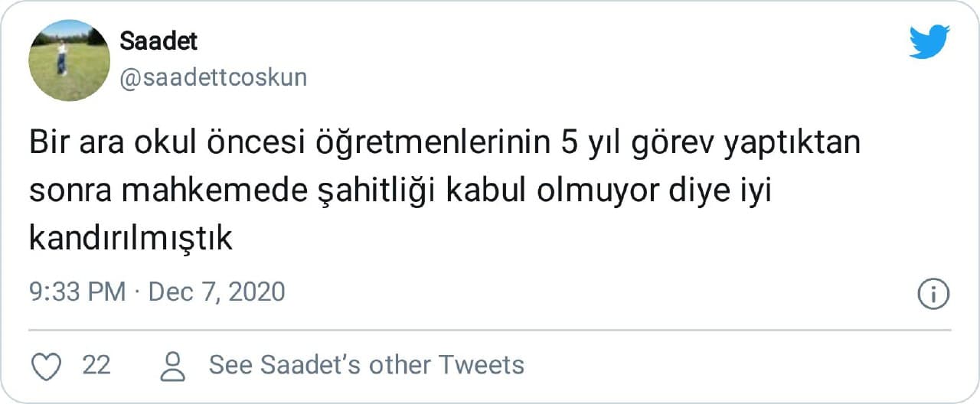Click the 9:33 PM timestamp
This screenshot has width=980, height=404.
click(77, 292)
